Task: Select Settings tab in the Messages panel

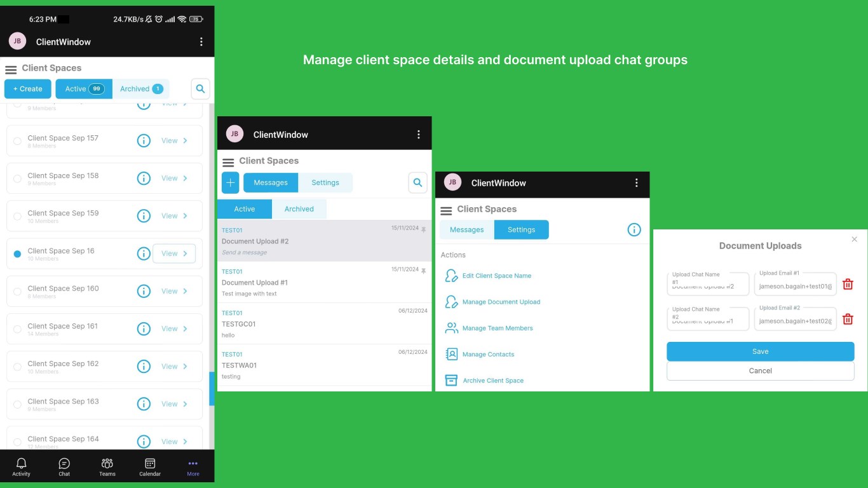Action: [325, 182]
